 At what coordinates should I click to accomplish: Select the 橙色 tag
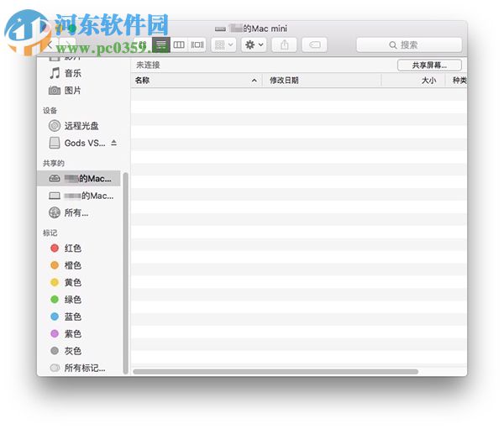click(x=72, y=265)
